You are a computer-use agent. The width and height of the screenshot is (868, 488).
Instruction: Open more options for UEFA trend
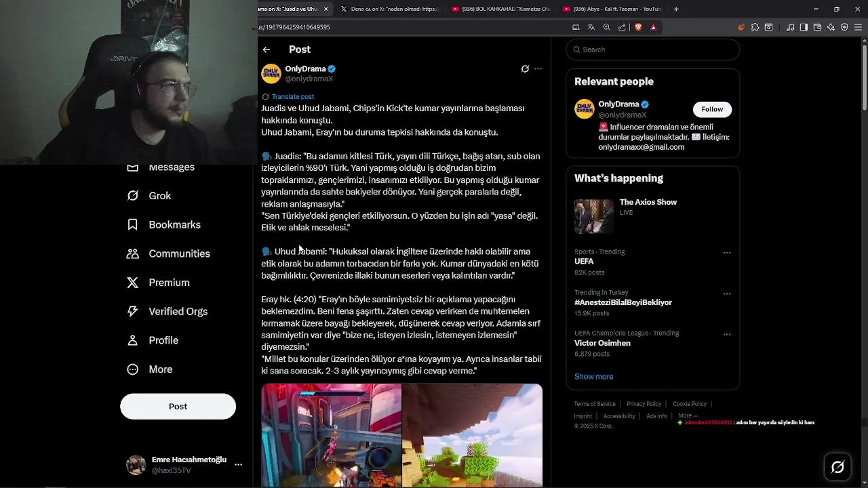pos(727,253)
